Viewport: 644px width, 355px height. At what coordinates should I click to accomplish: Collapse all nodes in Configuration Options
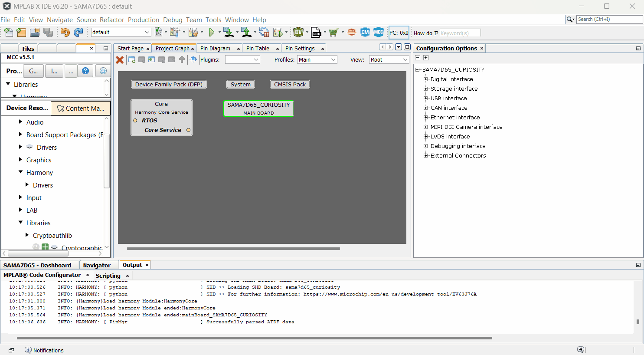418,58
